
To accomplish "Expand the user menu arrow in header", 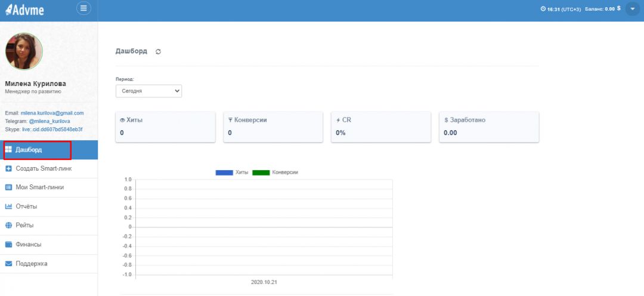I will click(632, 9).
